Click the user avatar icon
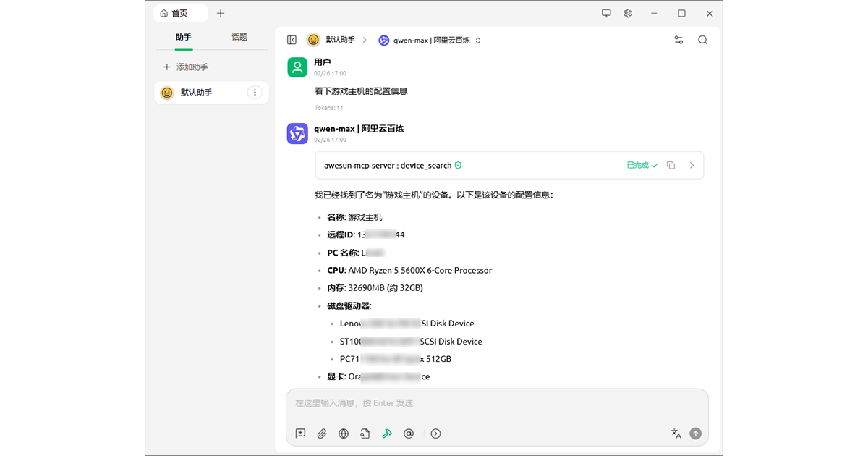 (297, 67)
